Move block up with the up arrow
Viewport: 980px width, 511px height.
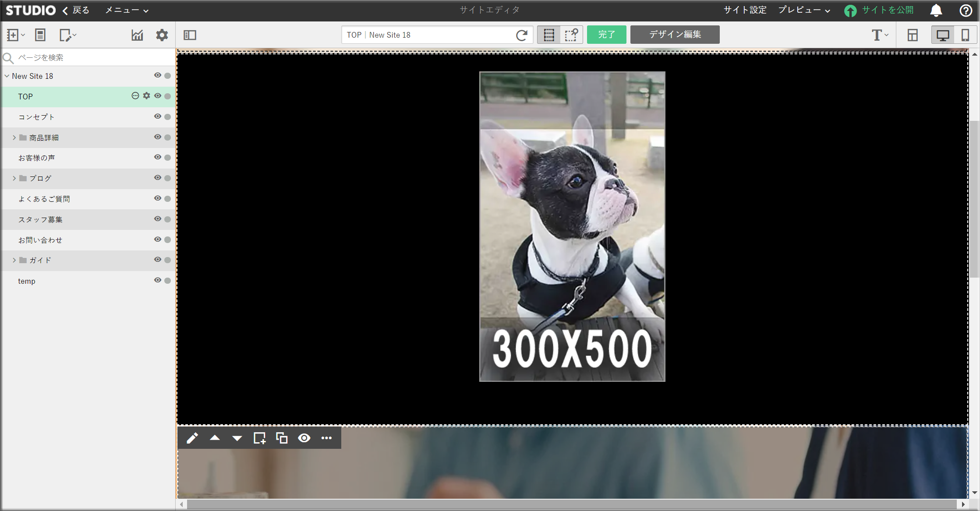[215, 438]
